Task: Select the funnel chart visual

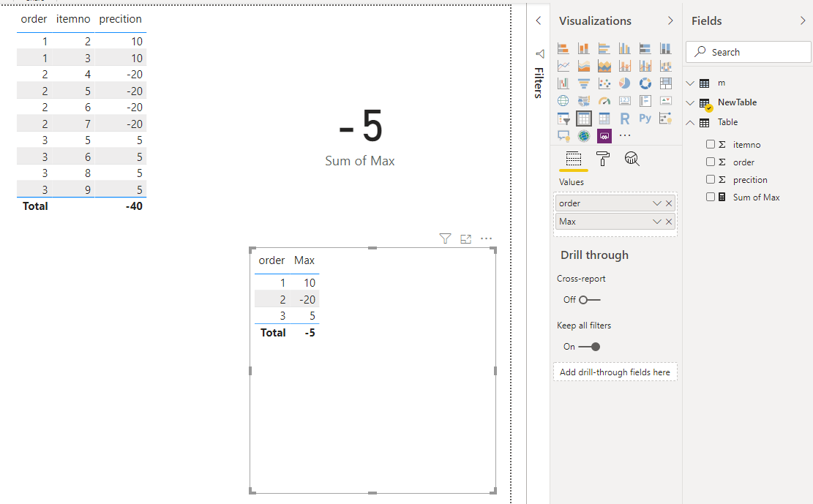Action: (x=584, y=83)
